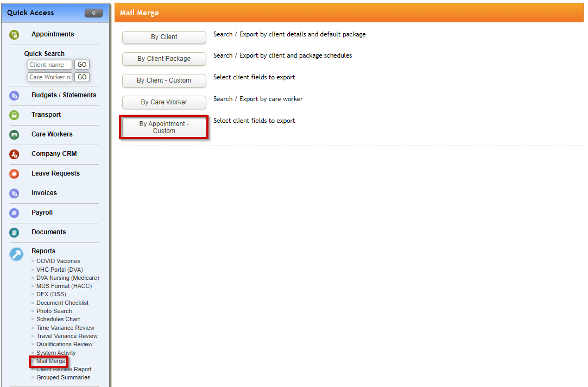Image resolution: width=588 pixels, height=387 pixels.
Task: Select By Appointment - Custom export
Action: [x=164, y=127]
